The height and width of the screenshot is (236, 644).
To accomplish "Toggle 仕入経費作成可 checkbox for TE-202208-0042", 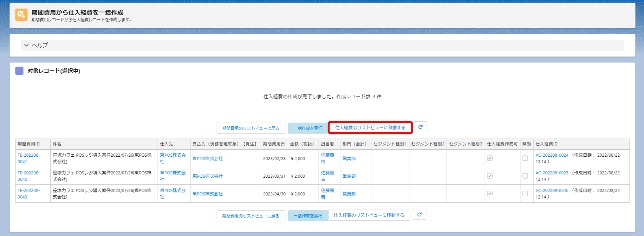I will 490,176.
